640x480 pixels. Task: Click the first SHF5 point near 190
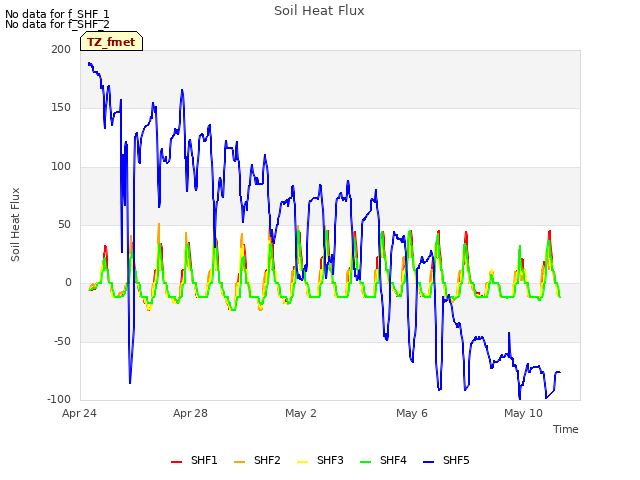point(89,63)
